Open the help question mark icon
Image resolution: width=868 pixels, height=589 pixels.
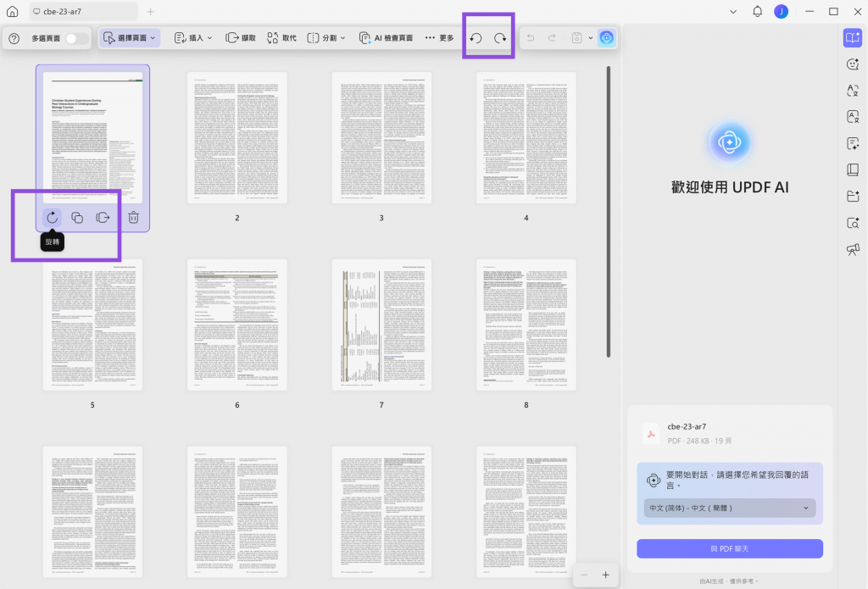pyautogui.click(x=14, y=38)
